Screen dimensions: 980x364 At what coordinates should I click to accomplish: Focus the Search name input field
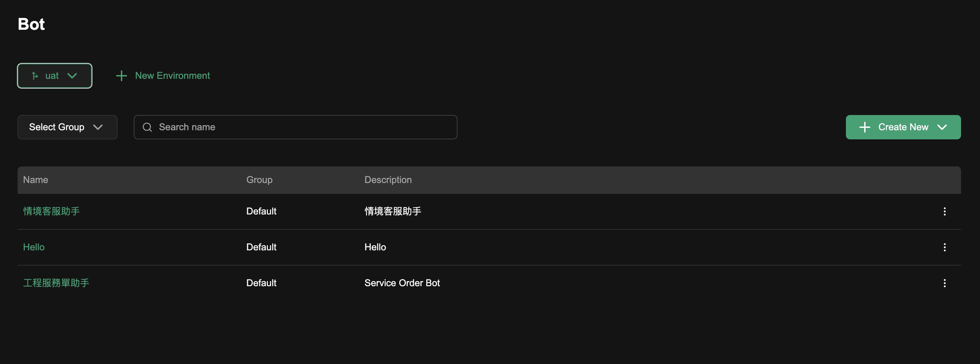304,127
